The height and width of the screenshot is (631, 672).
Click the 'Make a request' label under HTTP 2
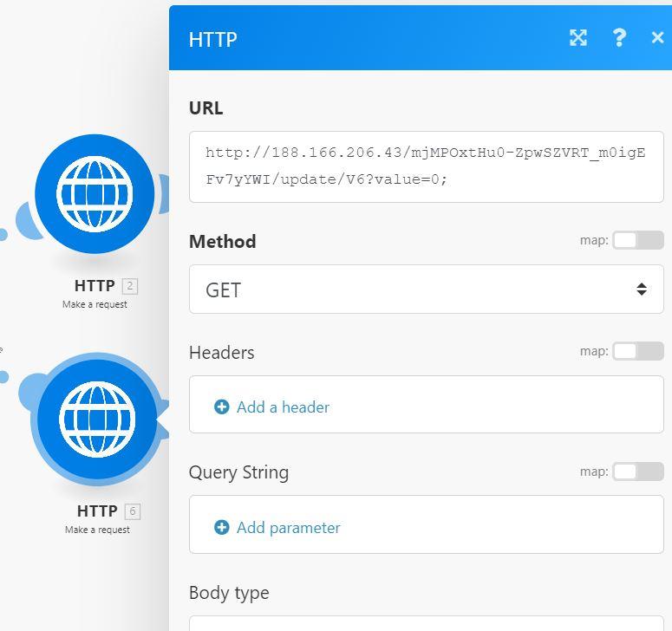pyautogui.click(x=95, y=304)
